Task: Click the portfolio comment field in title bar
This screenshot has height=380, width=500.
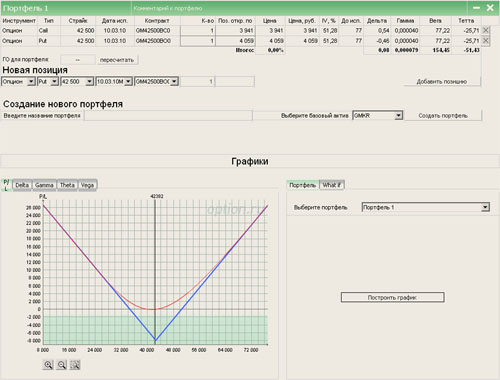Action: coord(298,8)
